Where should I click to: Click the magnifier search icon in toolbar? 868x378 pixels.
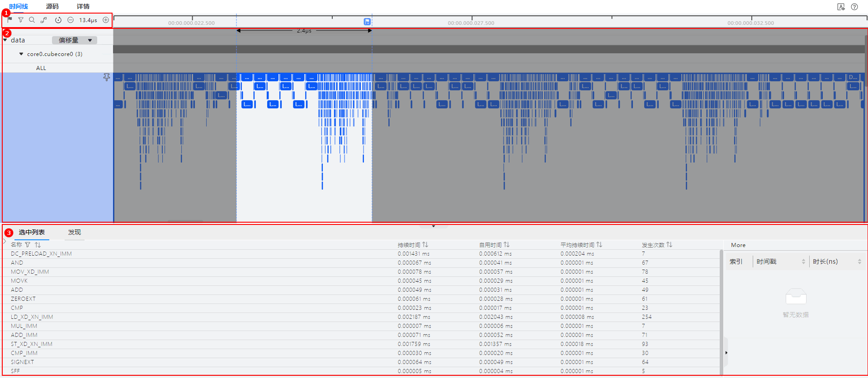(x=32, y=20)
